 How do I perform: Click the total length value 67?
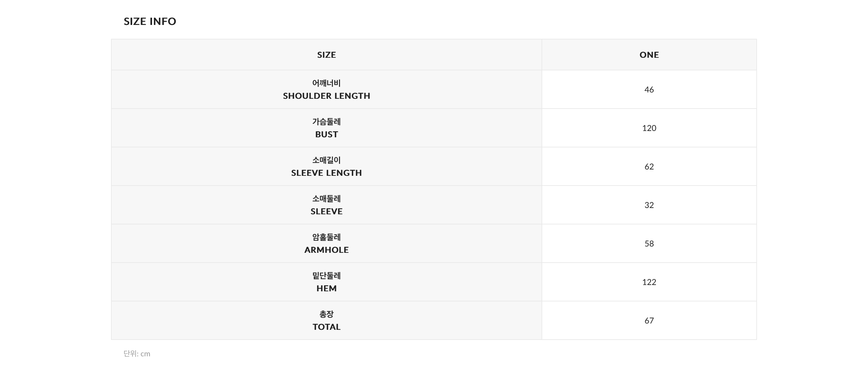(x=649, y=320)
